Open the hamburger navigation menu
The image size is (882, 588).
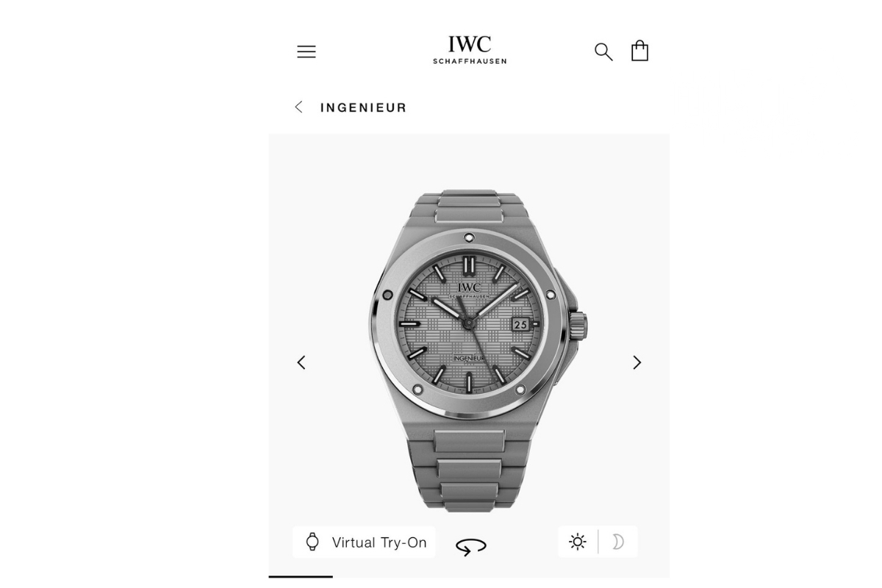click(x=306, y=51)
